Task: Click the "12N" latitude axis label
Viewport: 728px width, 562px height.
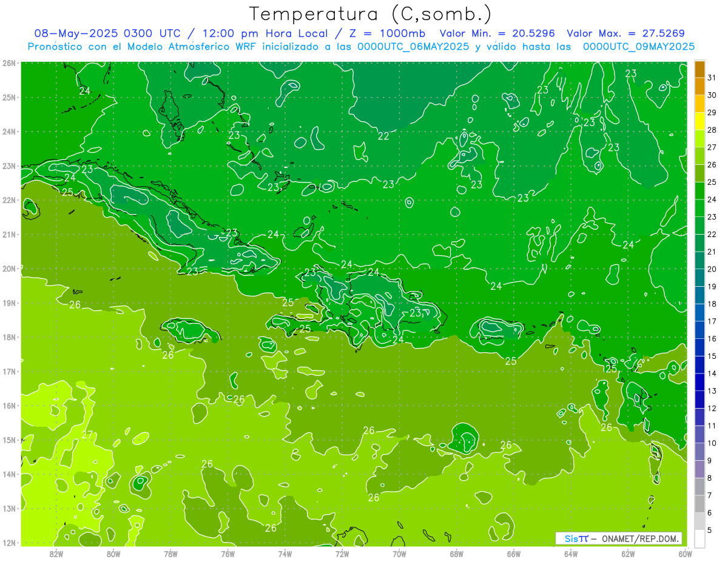Action: click(x=9, y=543)
